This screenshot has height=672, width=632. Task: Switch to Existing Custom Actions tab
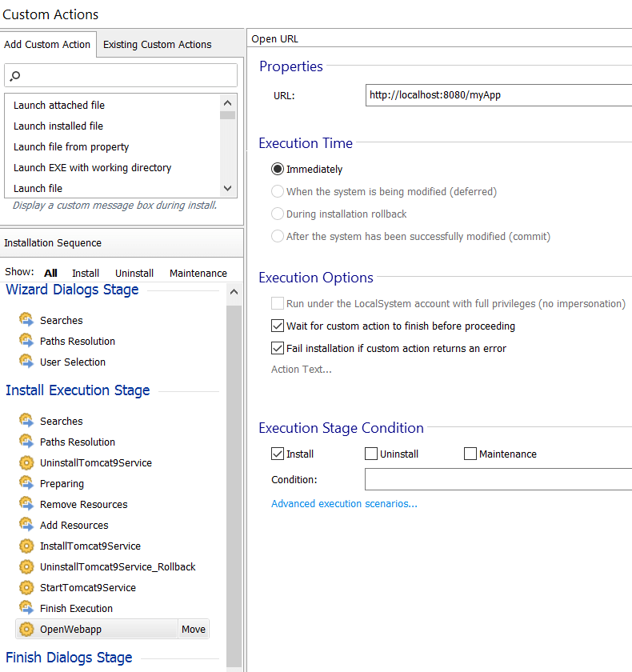pos(158,45)
